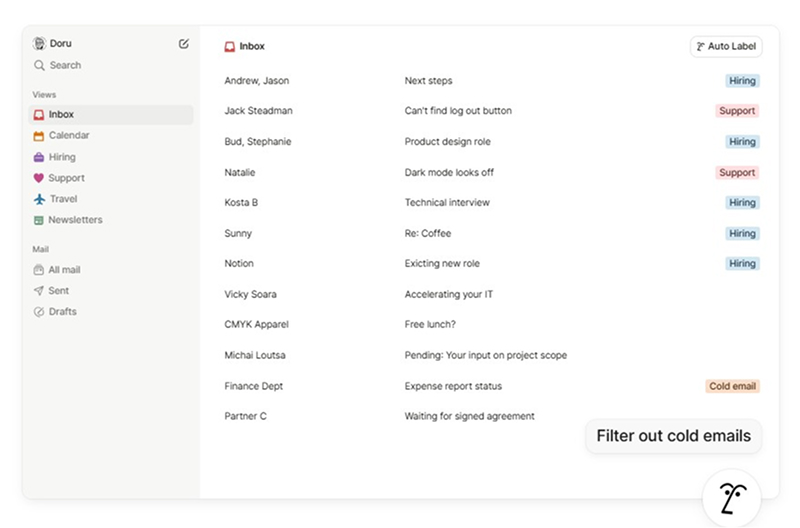
Task: Open the Sent mail folder
Action: click(x=59, y=291)
